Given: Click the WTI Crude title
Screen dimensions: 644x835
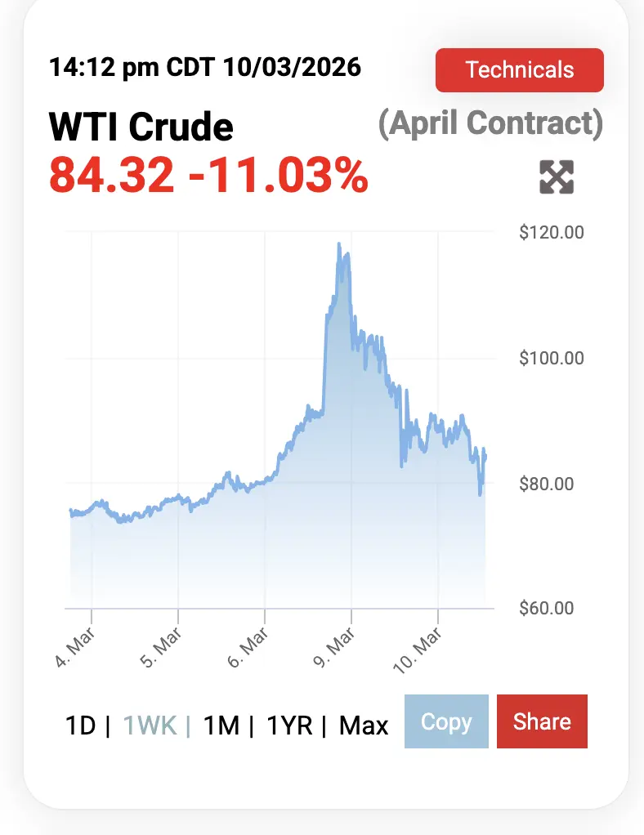Looking at the screenshot, I should pyautogui.click(x=141, y=127).
